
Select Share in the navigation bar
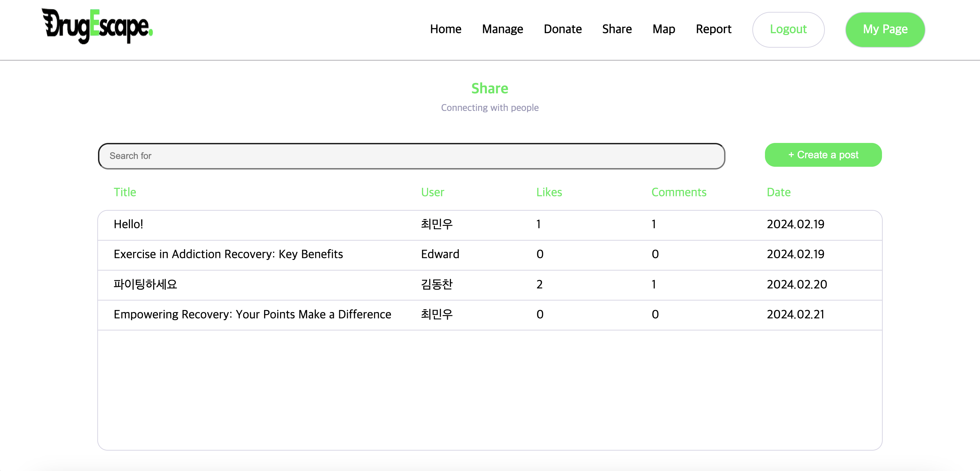coord(617,29)
